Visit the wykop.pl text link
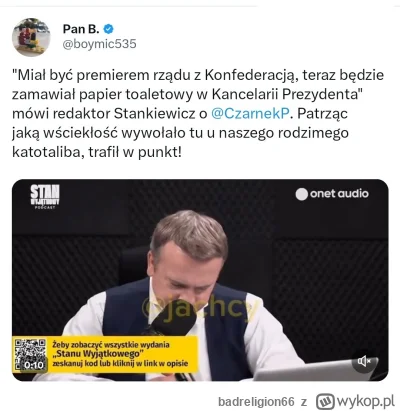 pos(365,401)
